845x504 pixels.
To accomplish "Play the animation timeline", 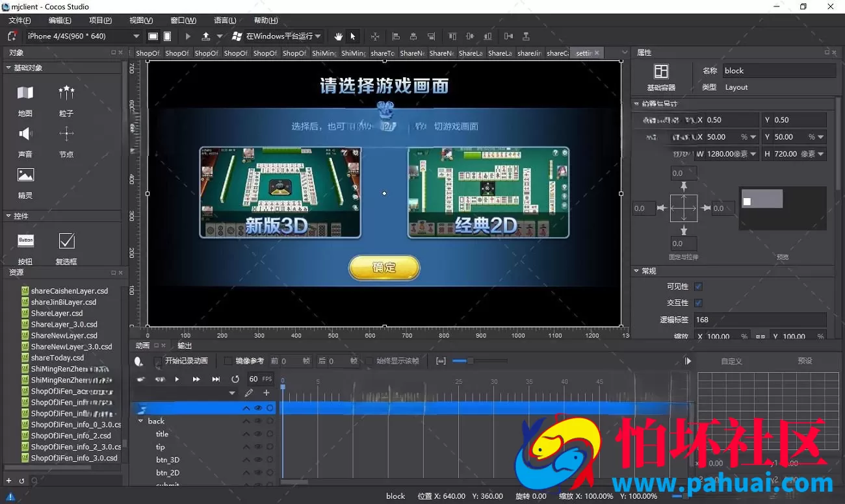I will pyautogui.click(x=177, y=379).
